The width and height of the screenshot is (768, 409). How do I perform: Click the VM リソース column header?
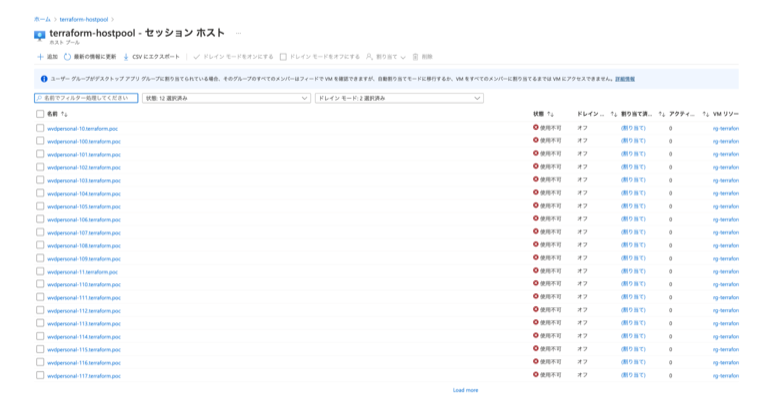point(726,114)
